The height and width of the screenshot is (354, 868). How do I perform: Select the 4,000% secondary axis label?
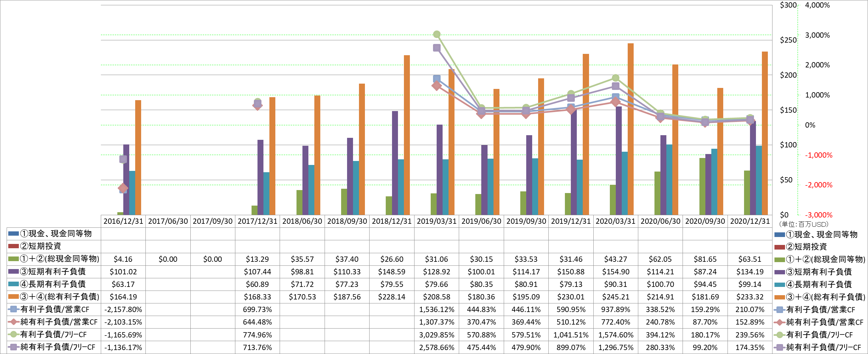(817, 5)
